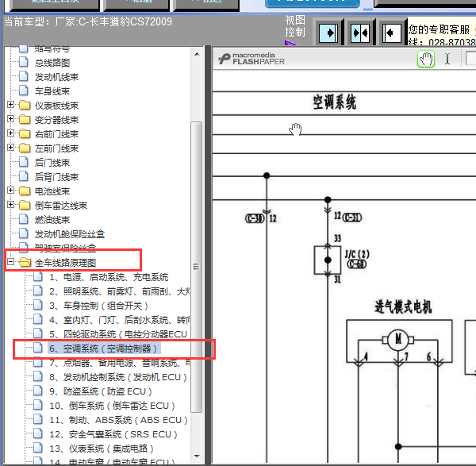Open 9、防盗系统（防盗 ECU）
The width and height of the screenshot is (476, 466).
pos(101,391)
